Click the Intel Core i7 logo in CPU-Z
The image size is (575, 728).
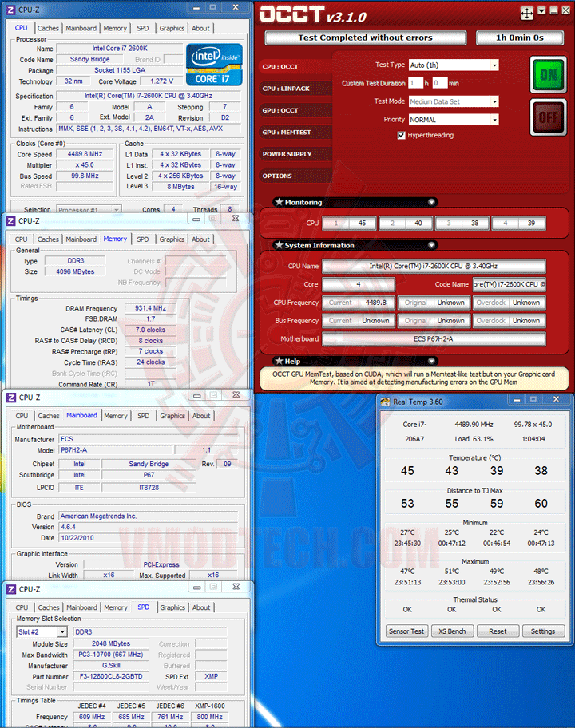click(x=214, y=65)
